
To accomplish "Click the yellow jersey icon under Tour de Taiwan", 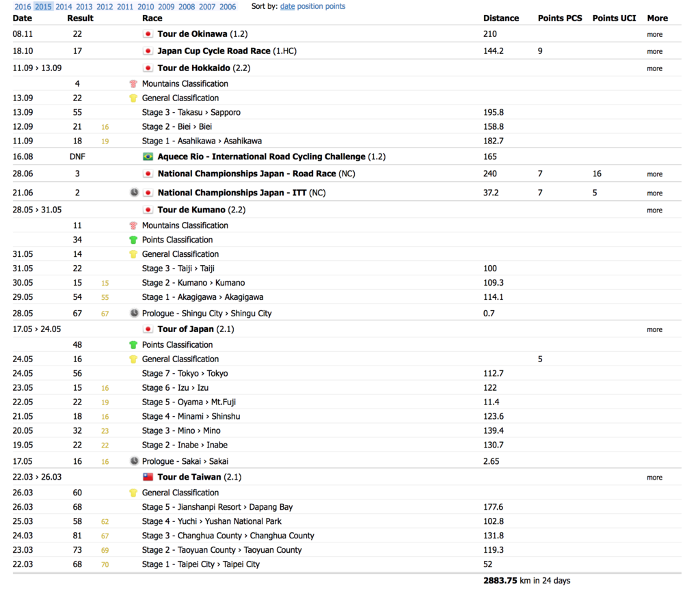I will tap(133, 493).
